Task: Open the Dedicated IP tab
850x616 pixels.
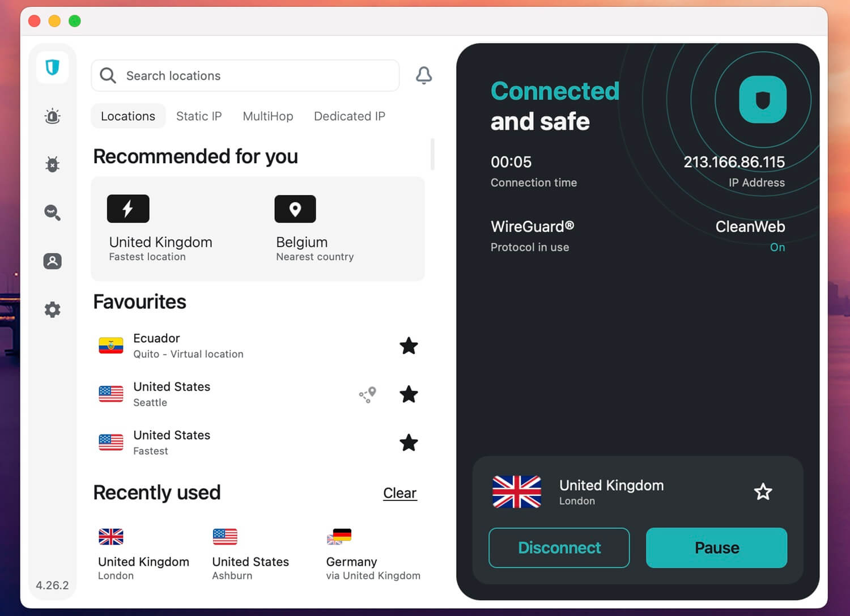Action: pyautogui.click(x=349, y=116)
